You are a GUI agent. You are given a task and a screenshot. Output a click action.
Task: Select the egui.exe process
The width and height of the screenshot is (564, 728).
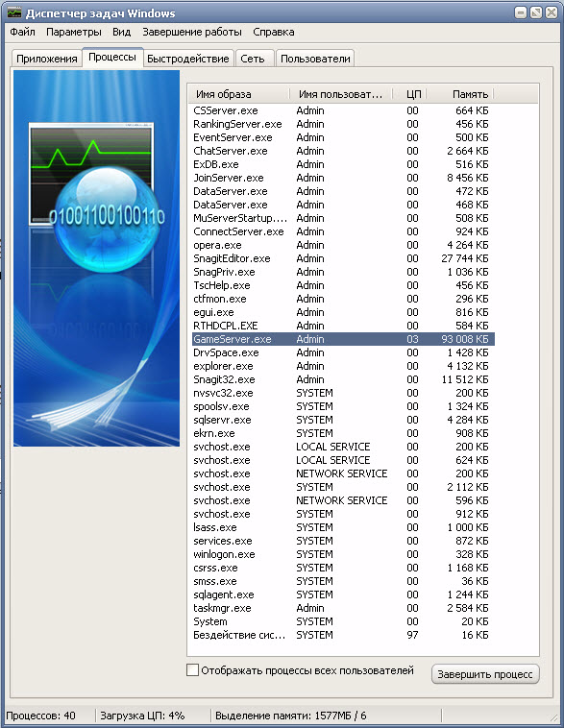pos(343,312)
